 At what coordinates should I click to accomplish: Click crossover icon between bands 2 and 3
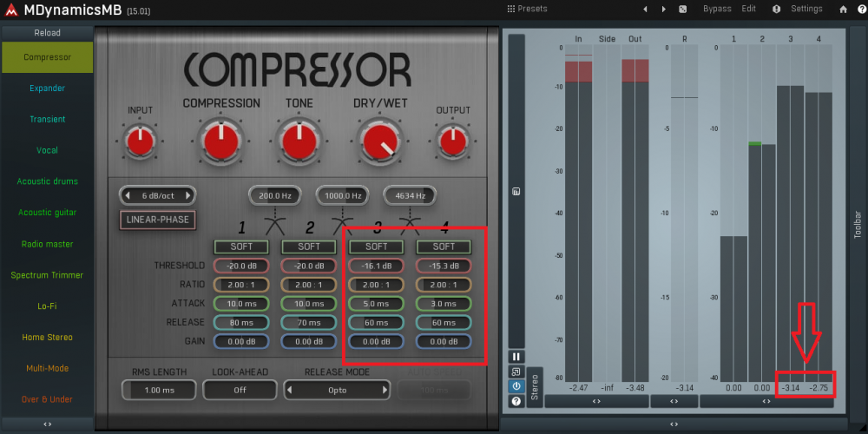pos(342,226)
